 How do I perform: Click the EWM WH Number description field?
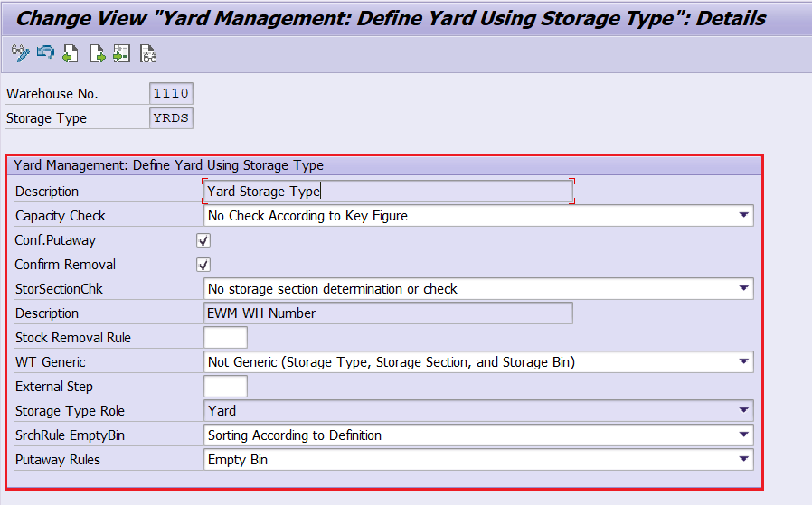pos(389,313)
